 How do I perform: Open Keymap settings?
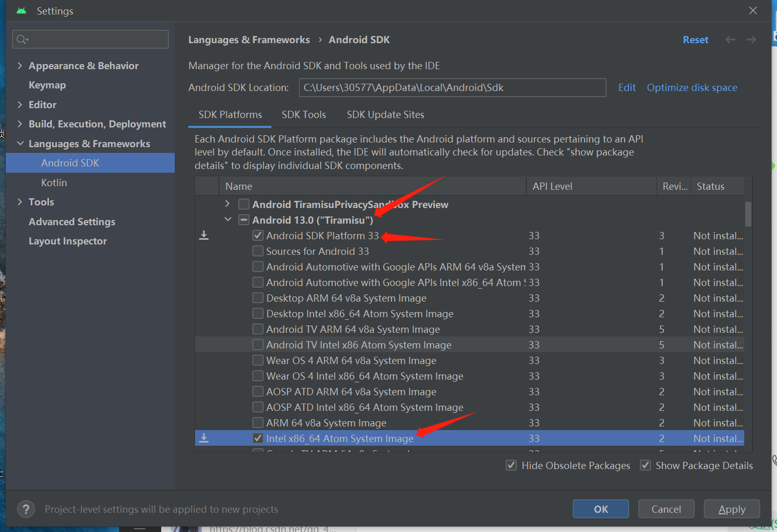(x=47, y=85)
